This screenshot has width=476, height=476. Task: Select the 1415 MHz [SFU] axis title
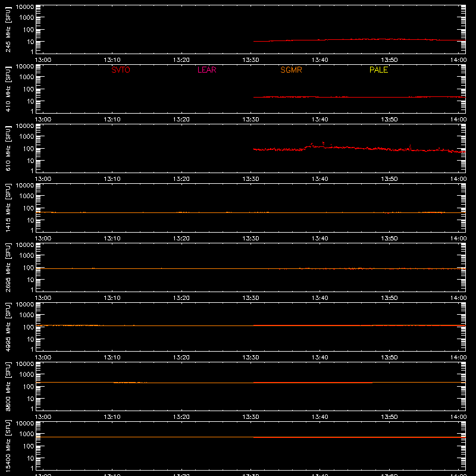(8, 208)
